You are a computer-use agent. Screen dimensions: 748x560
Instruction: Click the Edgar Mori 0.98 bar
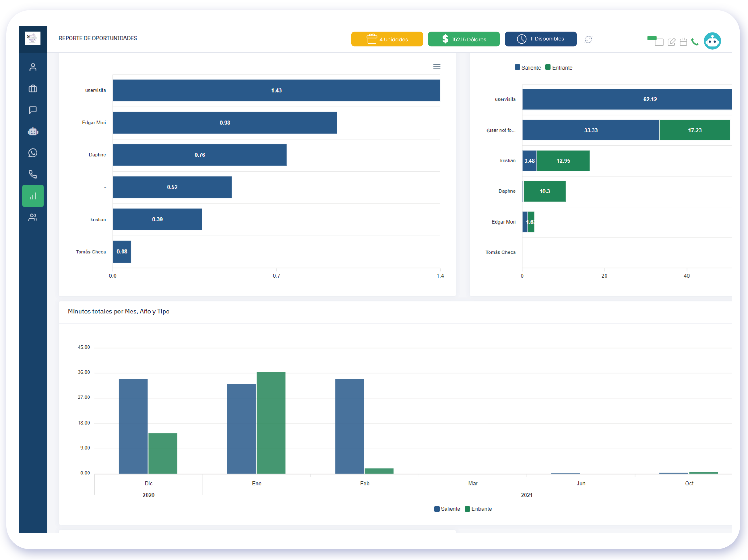225,123
